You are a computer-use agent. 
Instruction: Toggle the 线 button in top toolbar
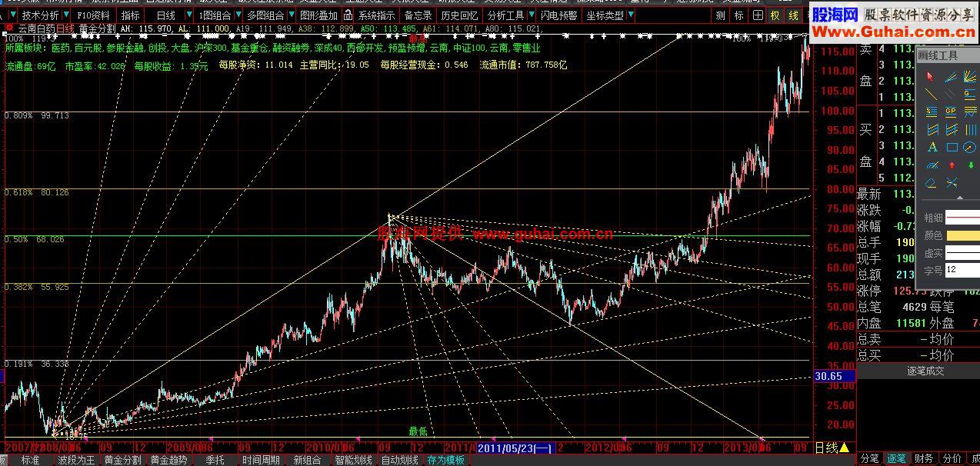click(x=792, y=15)
